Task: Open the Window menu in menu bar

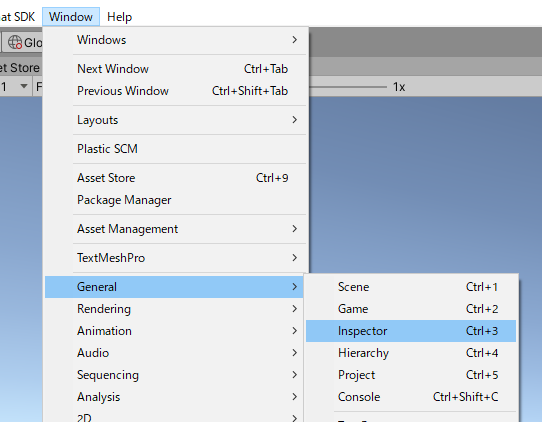Action: pyautogui.click(x=71, y=17)
